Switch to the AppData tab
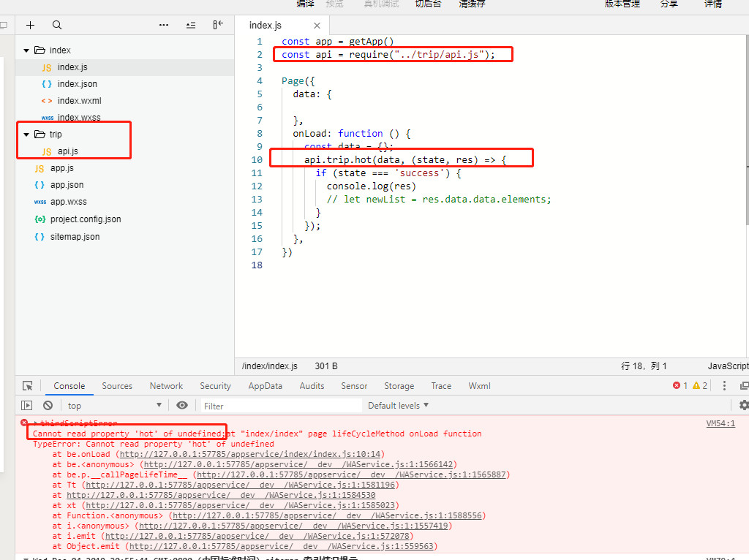 click(265, 386)
